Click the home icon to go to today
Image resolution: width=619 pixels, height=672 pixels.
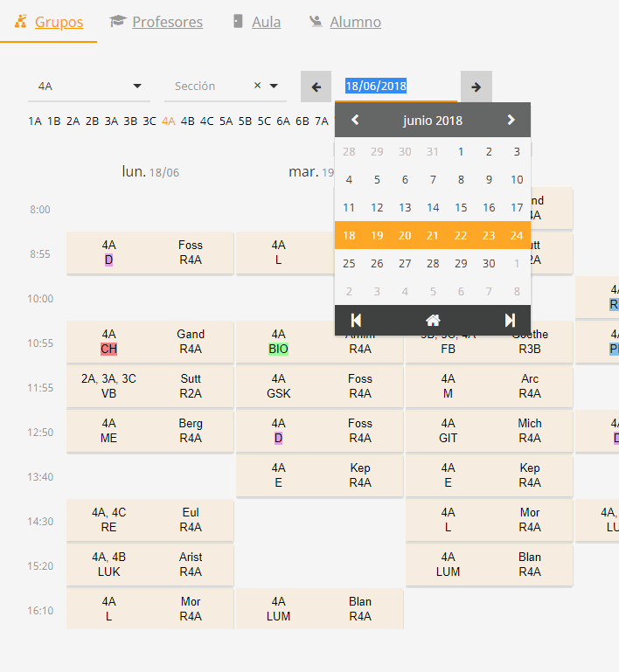[x=433, y=320]
